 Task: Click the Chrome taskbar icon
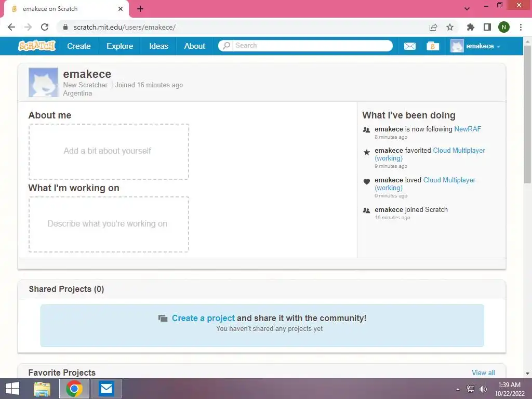[74, 389]
